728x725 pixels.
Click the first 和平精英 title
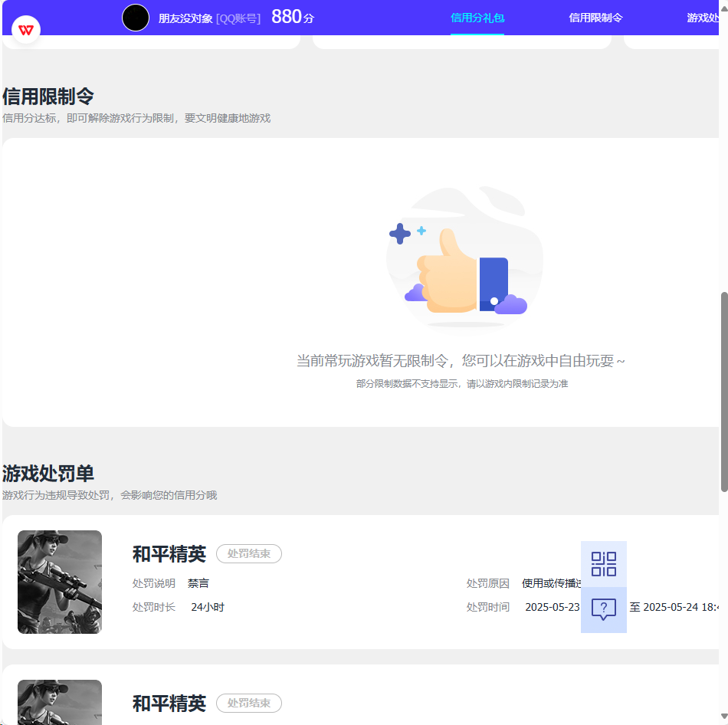tap(169, 554)
